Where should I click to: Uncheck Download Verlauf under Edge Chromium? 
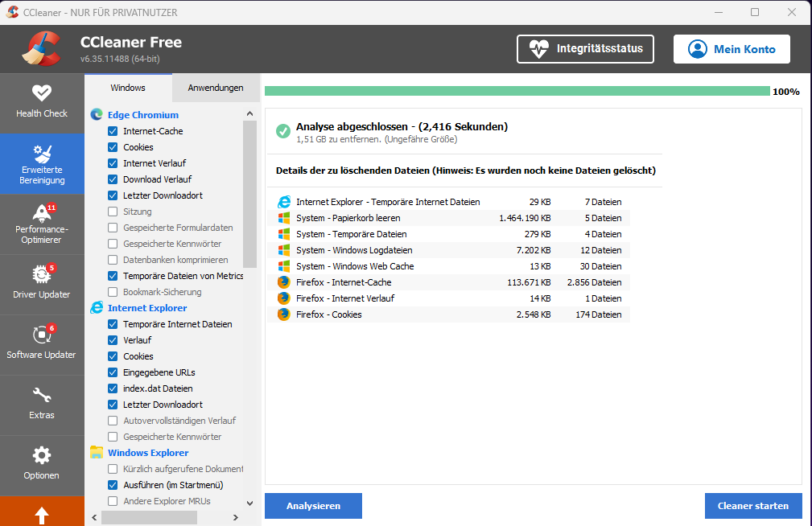[113, 179]
